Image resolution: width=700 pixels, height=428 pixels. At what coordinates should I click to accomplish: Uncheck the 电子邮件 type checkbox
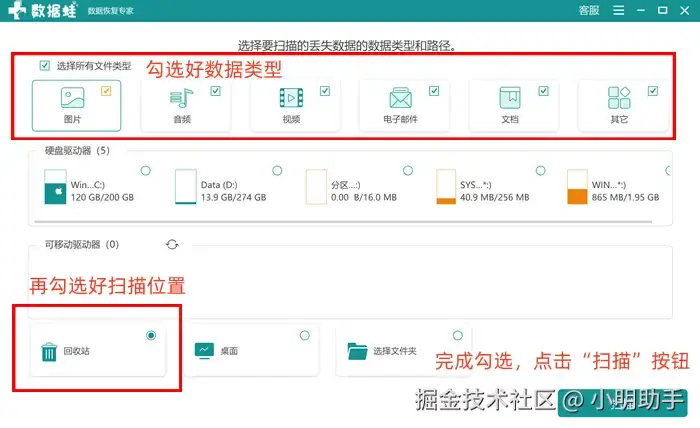click(434, 91)
